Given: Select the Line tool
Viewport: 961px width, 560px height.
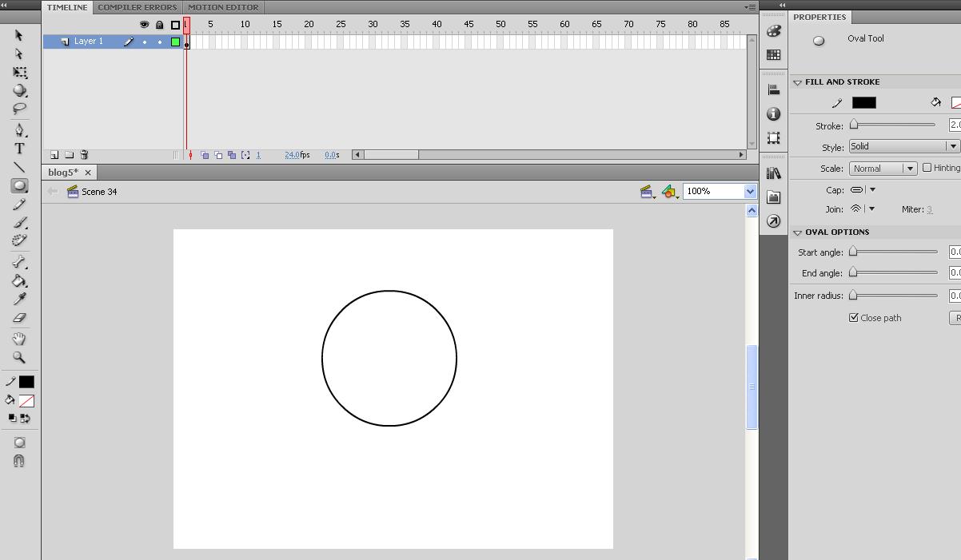Looking at the screenshot, I should pyautogui.click(x=19, y=167).
